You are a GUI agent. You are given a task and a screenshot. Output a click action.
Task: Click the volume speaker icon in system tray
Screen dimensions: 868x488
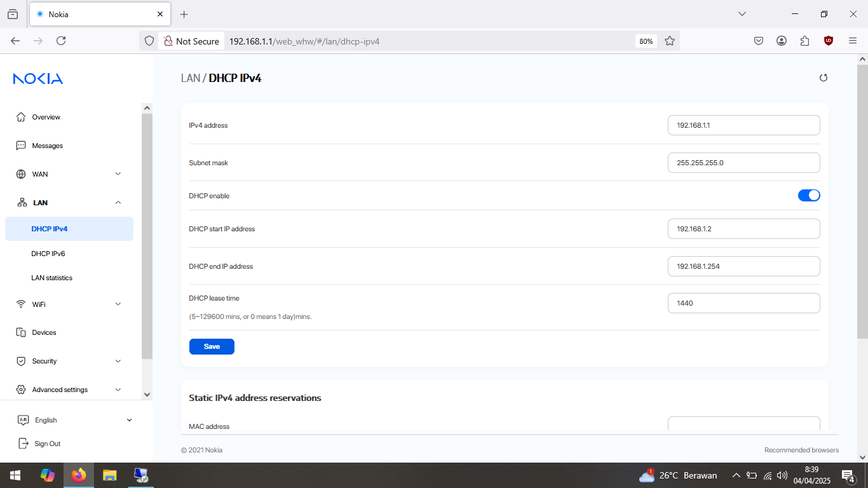click(782, 475)
